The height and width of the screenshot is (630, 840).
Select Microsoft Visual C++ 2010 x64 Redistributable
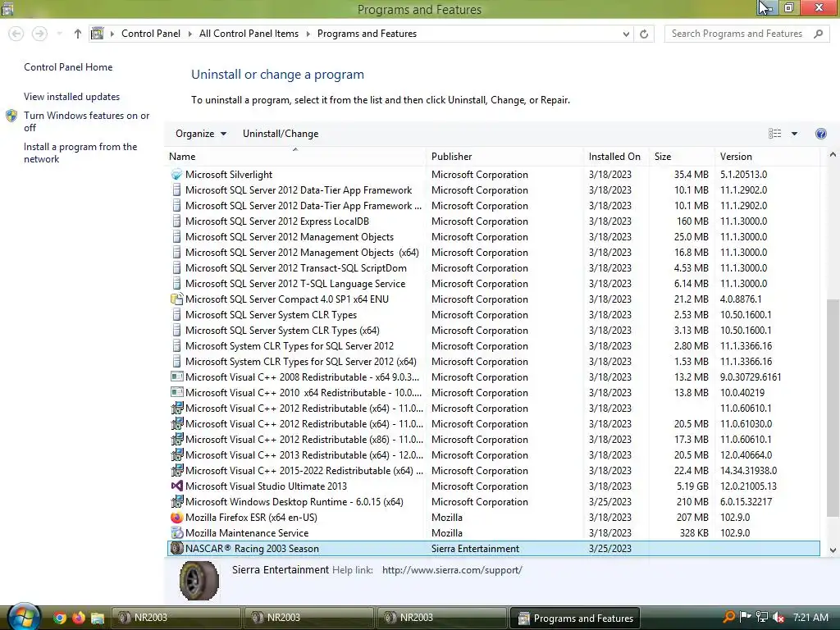[492, 393]
